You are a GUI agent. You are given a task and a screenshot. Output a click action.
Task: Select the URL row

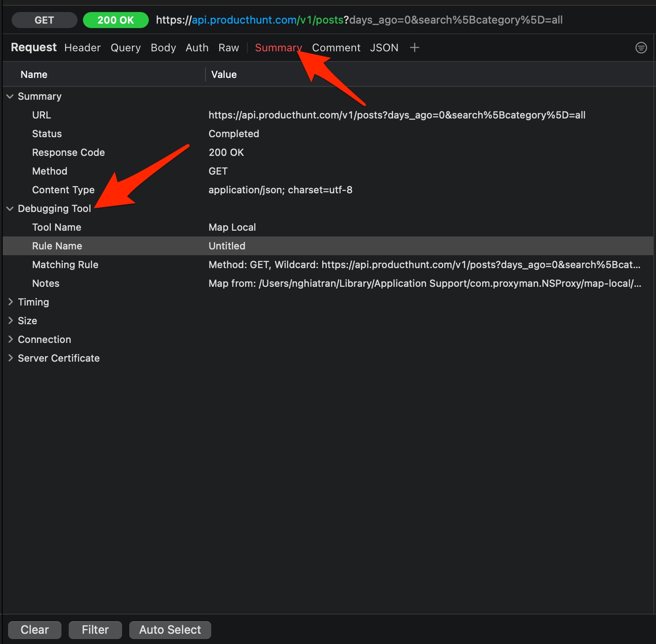click(x=328, y=115)
